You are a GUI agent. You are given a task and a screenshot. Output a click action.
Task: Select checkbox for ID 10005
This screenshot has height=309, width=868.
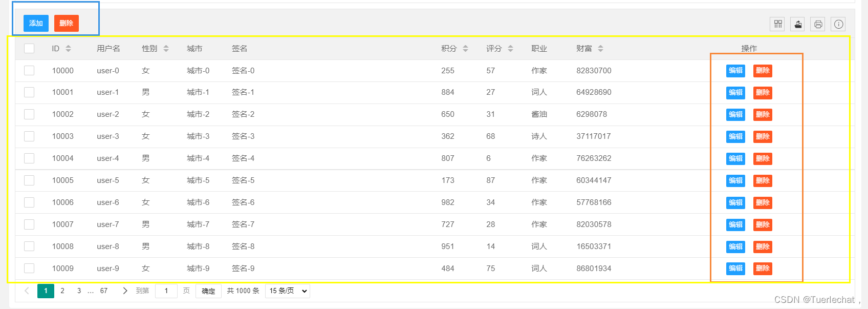tap(29, 180)
